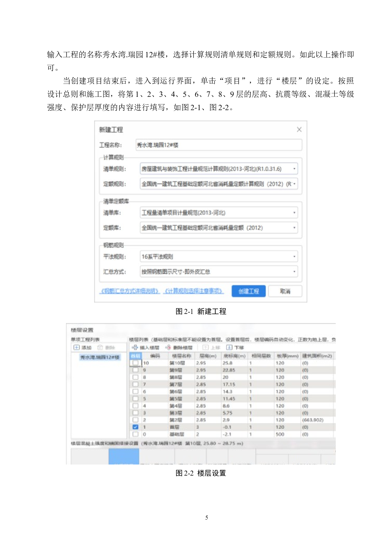Tick the 首层 checkbox for 第2层 row
This screenshot has width=392, height=555.
point(135,420)
